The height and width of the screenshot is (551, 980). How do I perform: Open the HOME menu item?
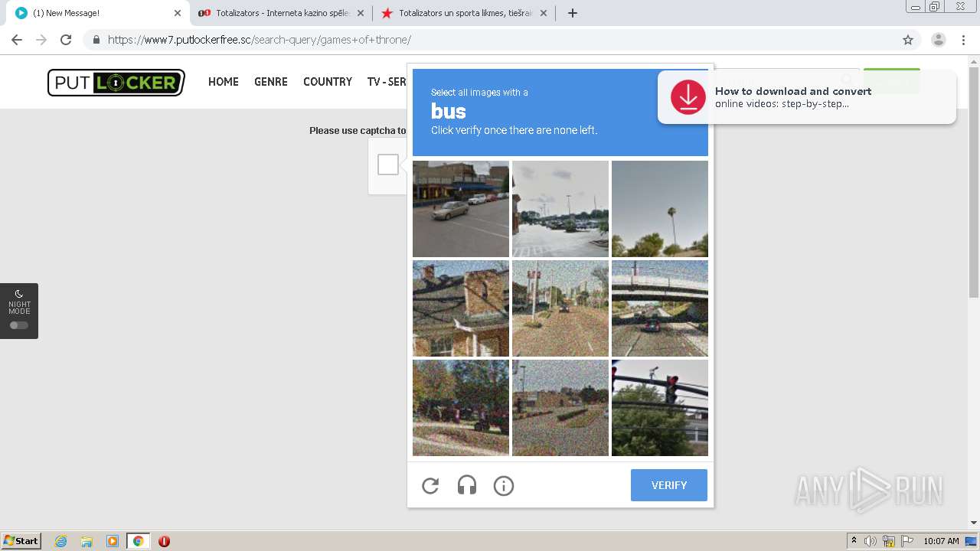pos(224,82)
